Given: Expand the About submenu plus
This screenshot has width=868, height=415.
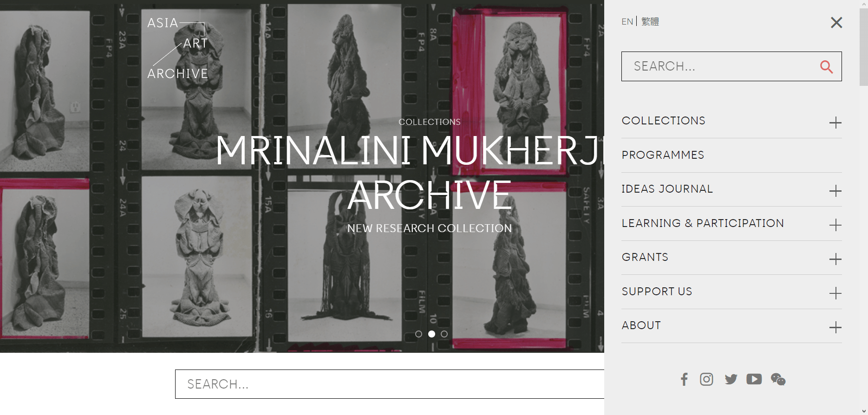Looking at the screenshot, I should (835, 327).
